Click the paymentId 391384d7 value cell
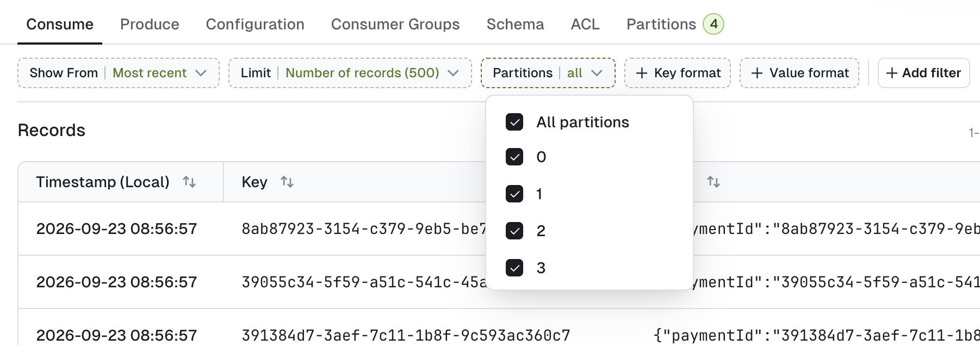Image resolution: width=980 pixels, height=345 pixels. [x=816, y=335]
